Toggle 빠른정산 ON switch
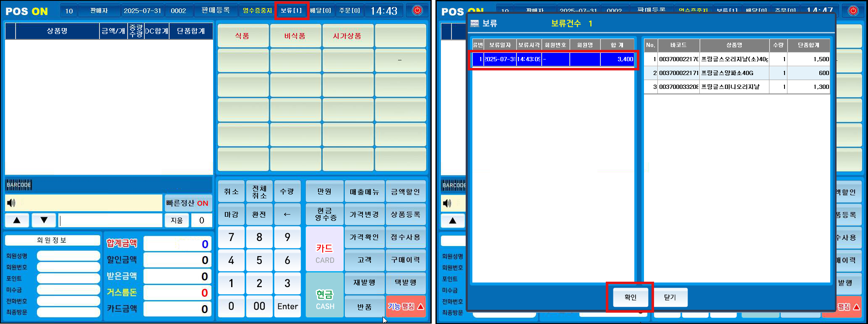The image size is (868, 324). (187, 203)
